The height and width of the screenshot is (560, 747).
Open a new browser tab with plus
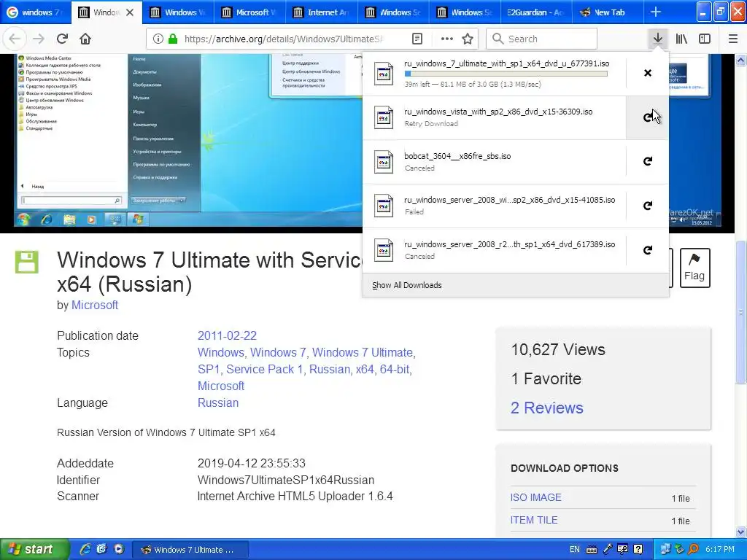[x=656, y=12]
